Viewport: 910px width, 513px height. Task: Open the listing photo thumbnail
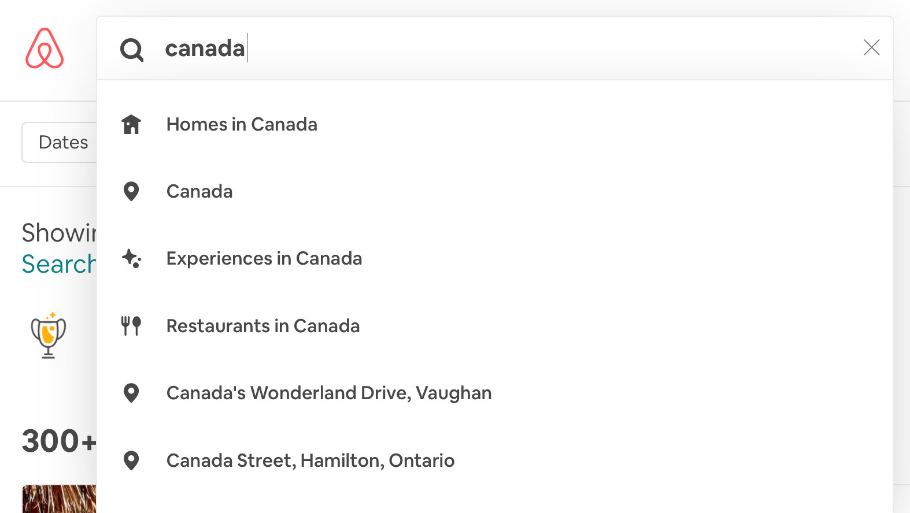(x=59, y=499)
